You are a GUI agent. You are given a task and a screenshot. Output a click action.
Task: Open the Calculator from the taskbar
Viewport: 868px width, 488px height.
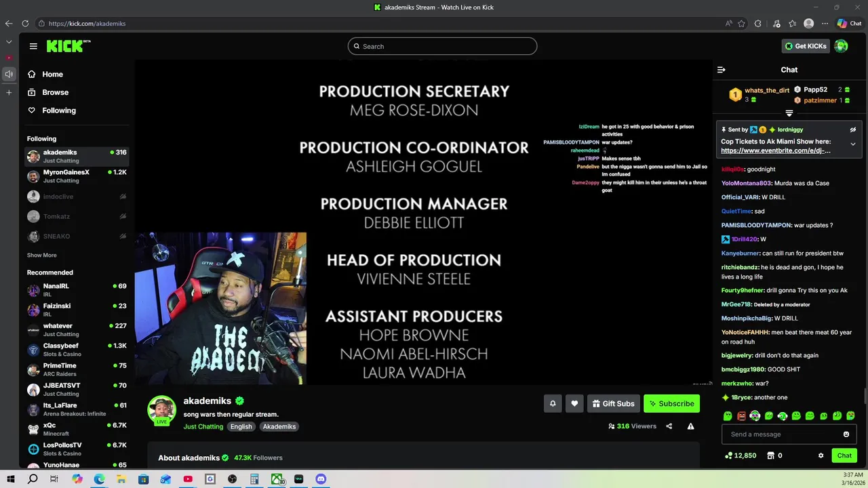[x=254, y=479]
